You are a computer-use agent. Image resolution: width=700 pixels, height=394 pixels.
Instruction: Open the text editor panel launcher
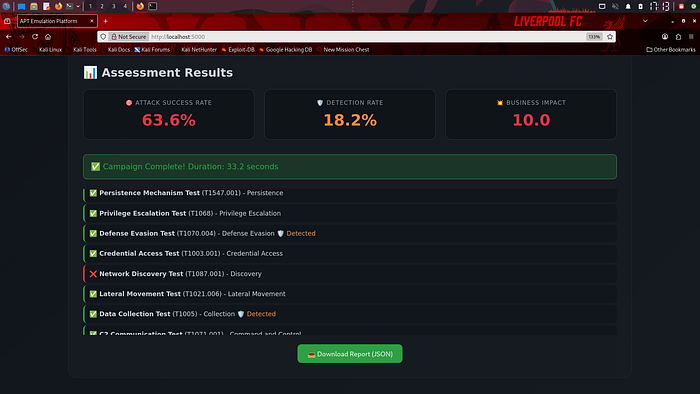click(46, 6)
